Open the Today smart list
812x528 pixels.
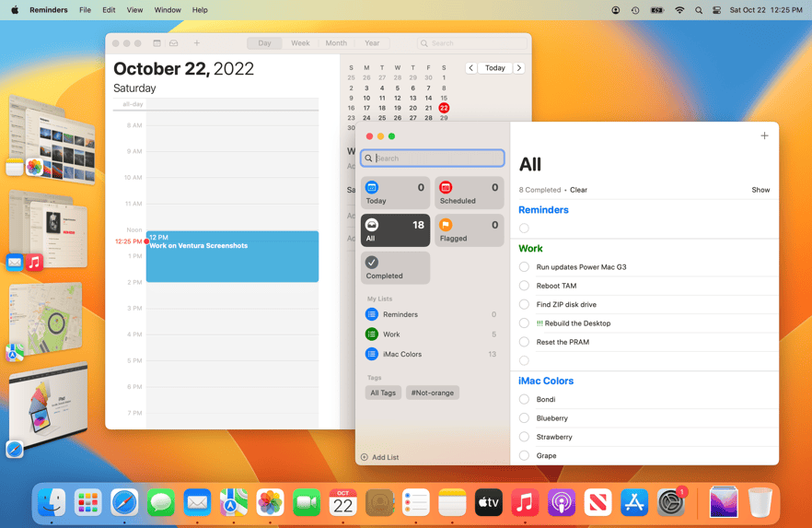point(395,193)
